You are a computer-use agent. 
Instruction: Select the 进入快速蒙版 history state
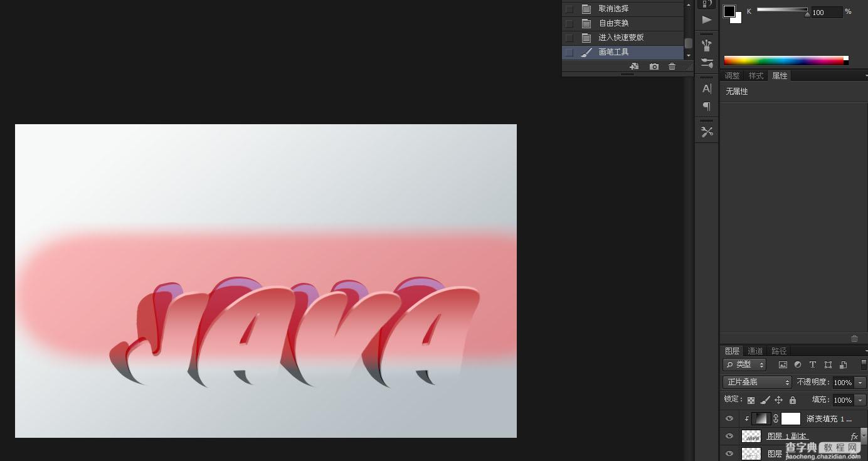623,38
